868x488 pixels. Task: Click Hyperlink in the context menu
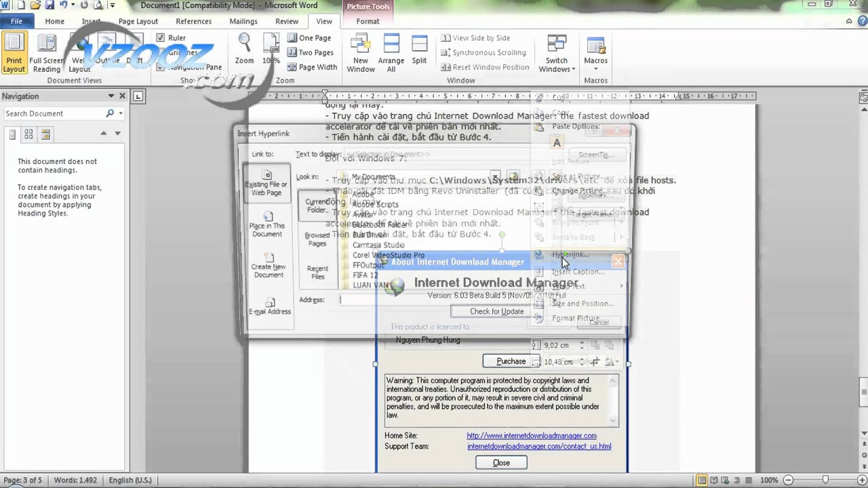click(x=570, y=255)
